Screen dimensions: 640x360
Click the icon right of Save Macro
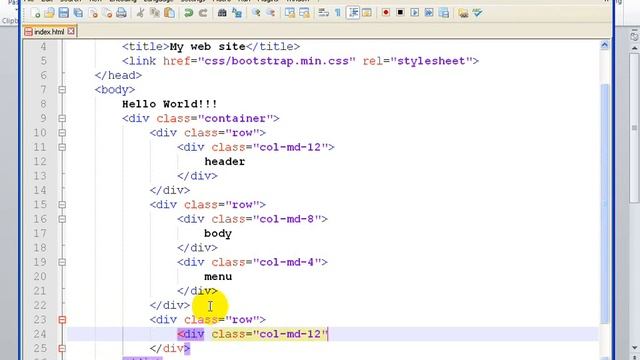point(463,13)
